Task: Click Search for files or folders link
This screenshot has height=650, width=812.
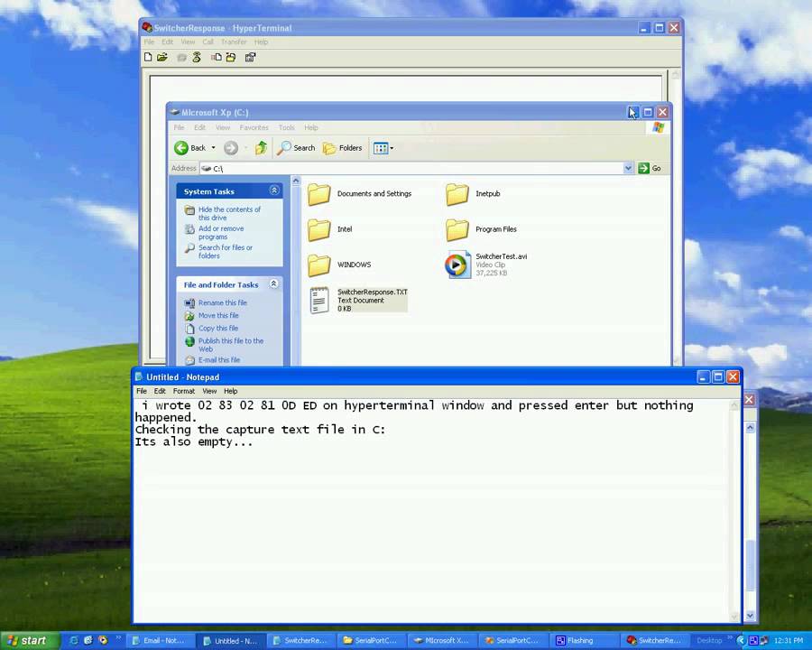Action: [x=226, y=251]
